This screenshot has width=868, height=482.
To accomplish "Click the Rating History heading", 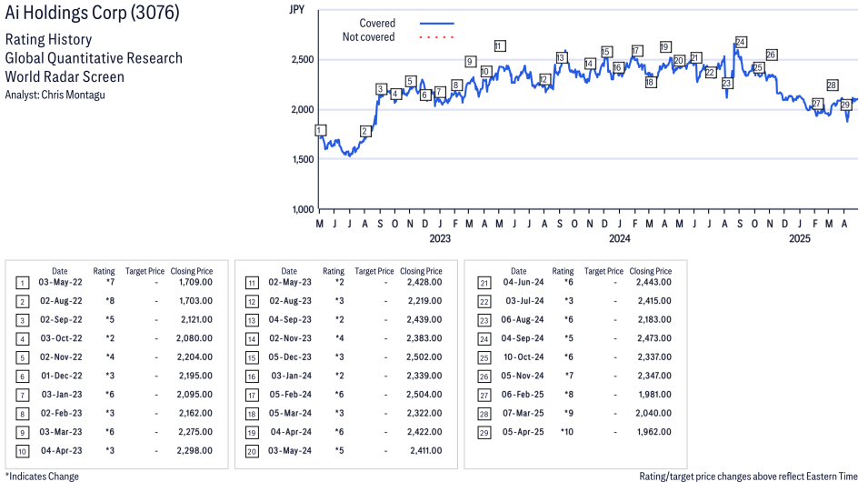I will tap(49, 39).
